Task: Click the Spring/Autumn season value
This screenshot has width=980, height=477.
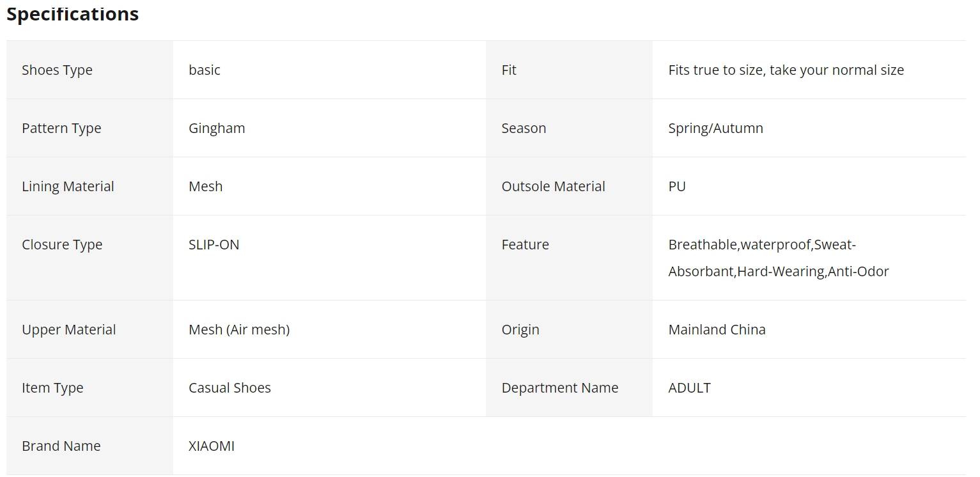Action: click(716, 128)
